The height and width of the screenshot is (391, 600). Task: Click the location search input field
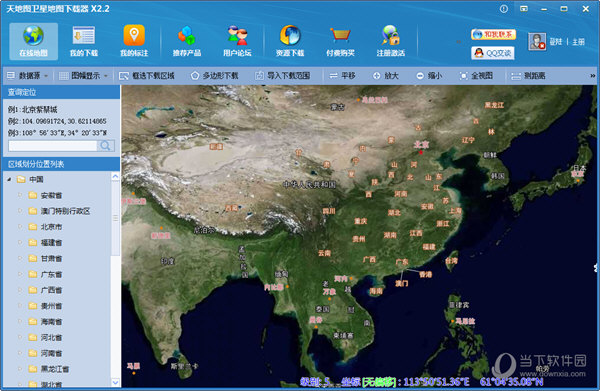[52, 146]
